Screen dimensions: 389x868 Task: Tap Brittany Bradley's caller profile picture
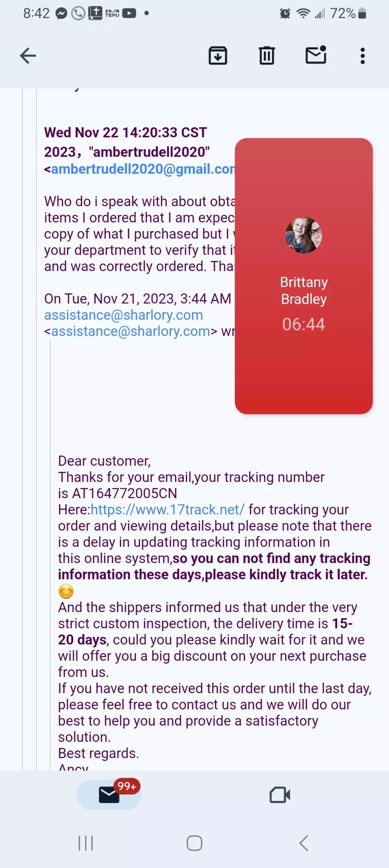304,235
